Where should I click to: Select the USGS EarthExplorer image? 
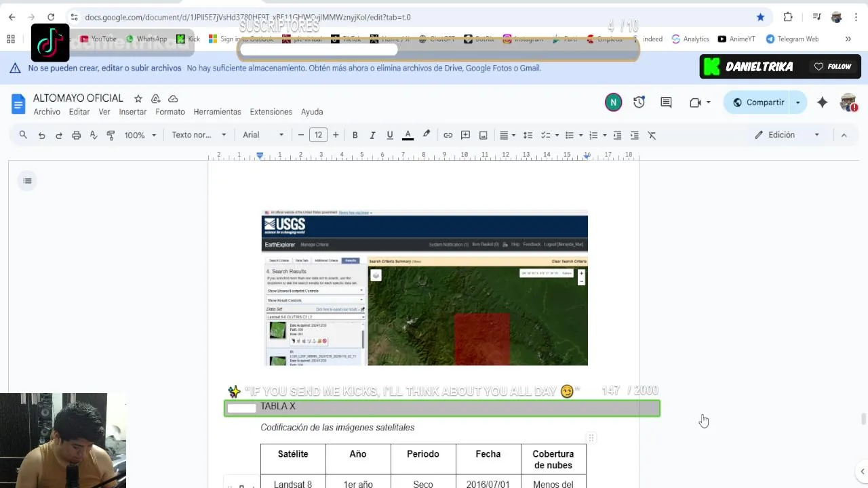(x=425, y=288)
